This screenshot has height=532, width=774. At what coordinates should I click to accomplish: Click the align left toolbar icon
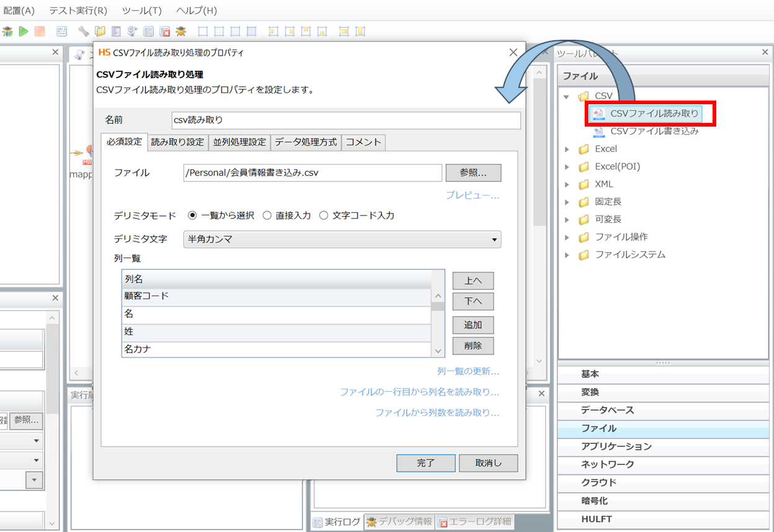click(274, 31)
